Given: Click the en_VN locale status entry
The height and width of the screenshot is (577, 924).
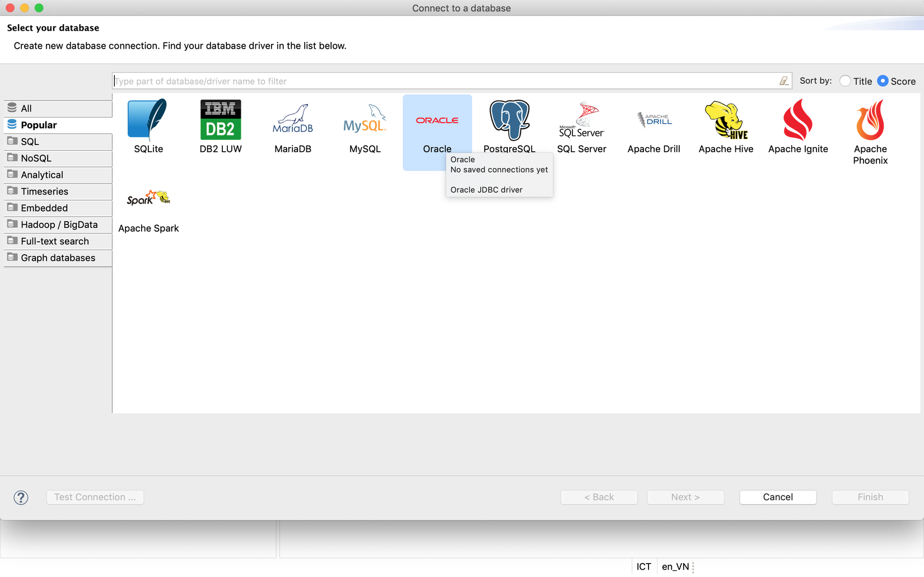Looking at the screenshot, I should click(675, 566).
